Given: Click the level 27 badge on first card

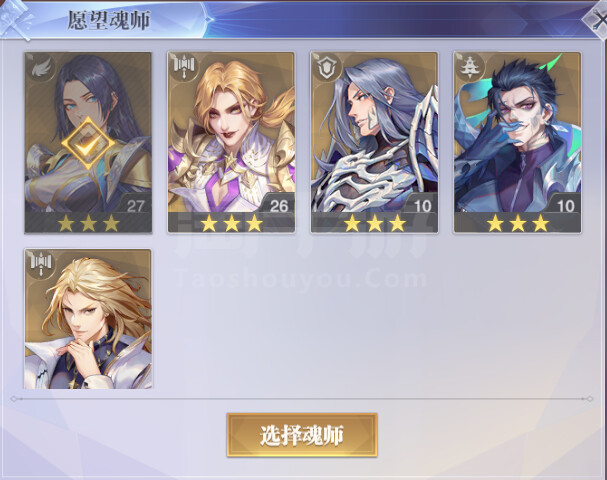Looking at the screenshot, I should (135, 205).
